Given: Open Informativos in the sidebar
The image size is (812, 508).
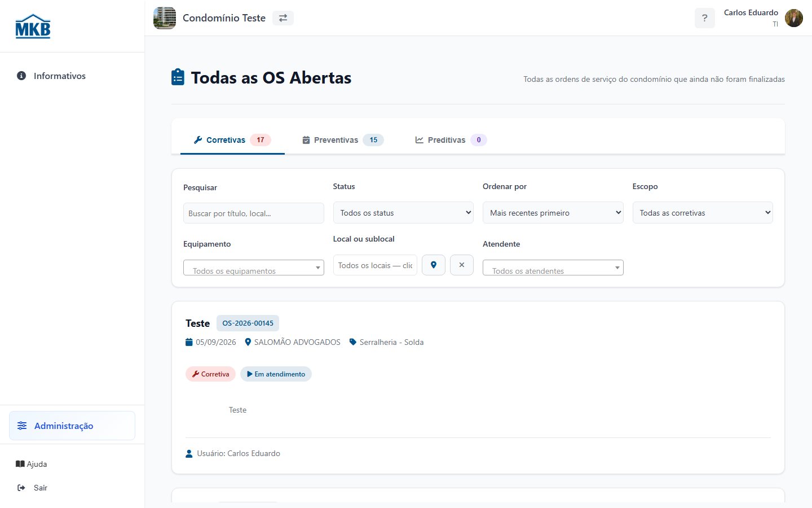Looking at the screenshot, I should [x=72, y=76].
